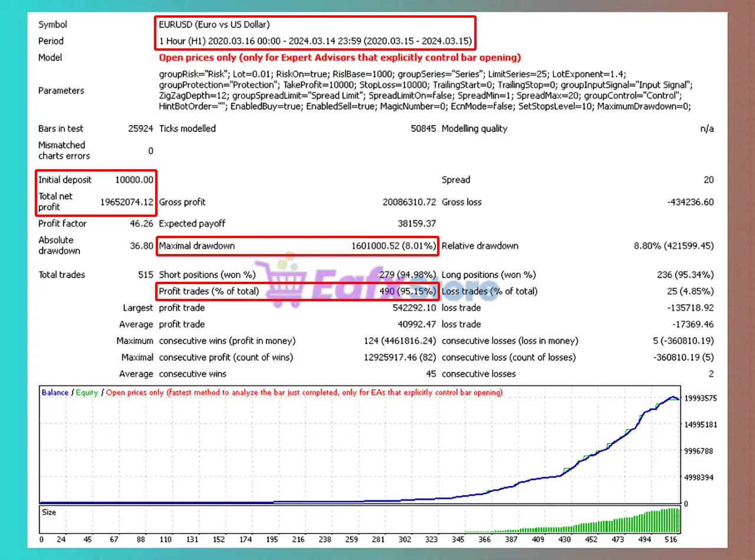Click the Modelling quality n/a value
This screenshot has height=560, width=755.
click(707, 129)
